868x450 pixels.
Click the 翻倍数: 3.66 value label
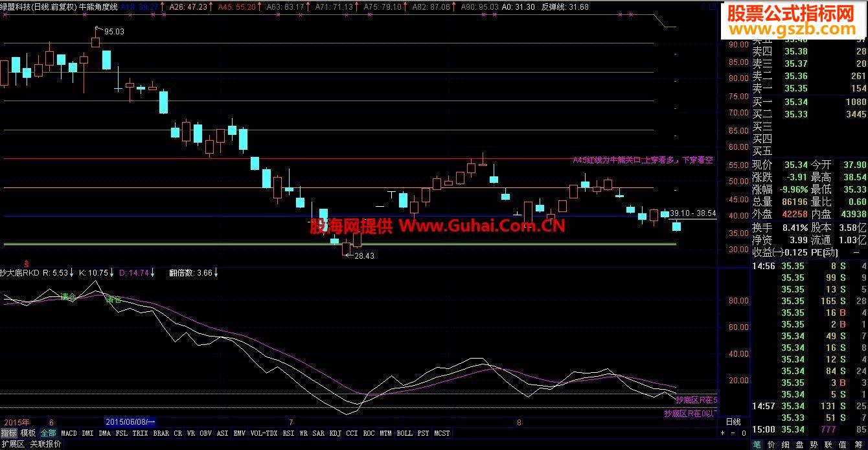tap(190, 273)
